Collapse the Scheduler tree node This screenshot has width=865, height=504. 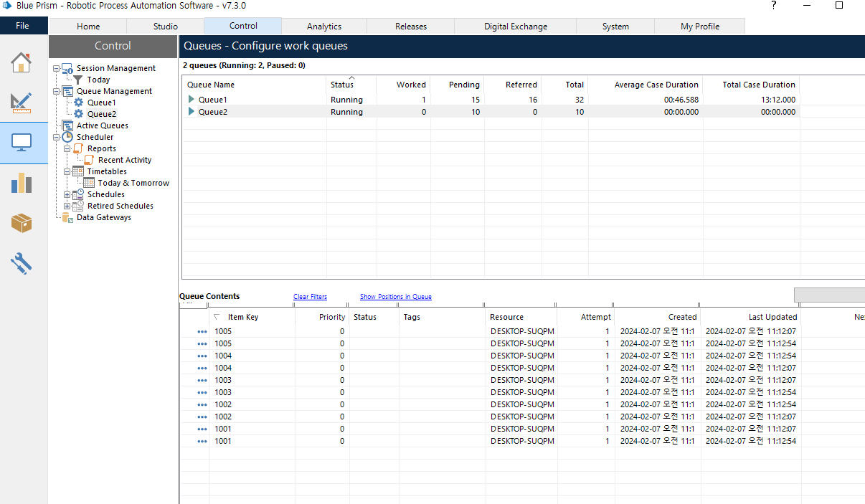click(x=57, y=137)
